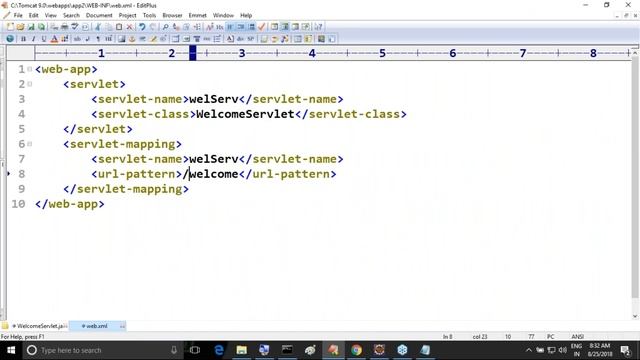Open Google Chrome from the taskbar
Screen dimensions: 640x360
(356, 350)
